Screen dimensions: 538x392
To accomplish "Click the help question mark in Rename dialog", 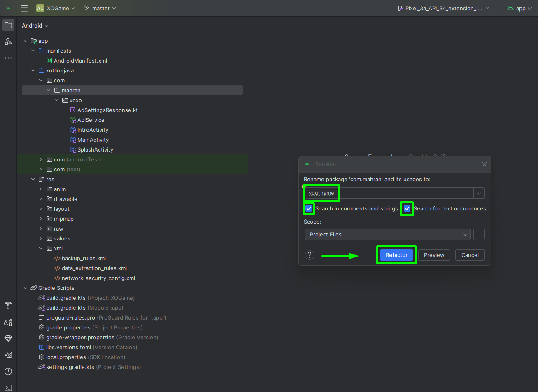I will tap(310, 255).
